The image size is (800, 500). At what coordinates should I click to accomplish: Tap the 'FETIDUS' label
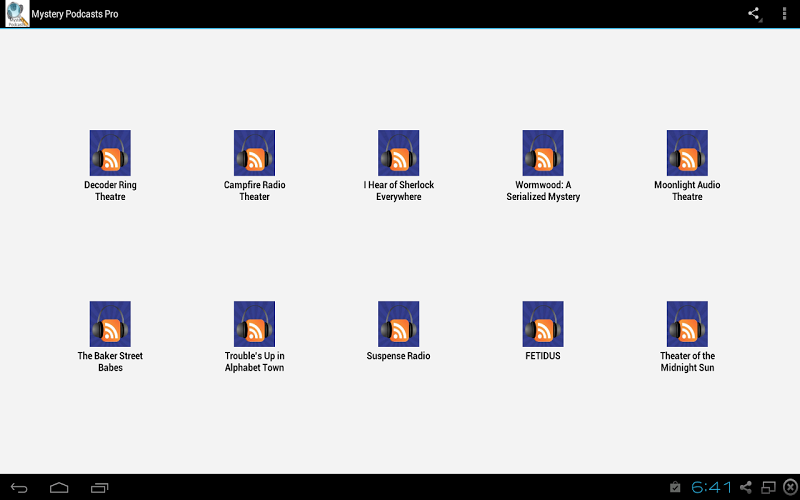click(543, 356)
